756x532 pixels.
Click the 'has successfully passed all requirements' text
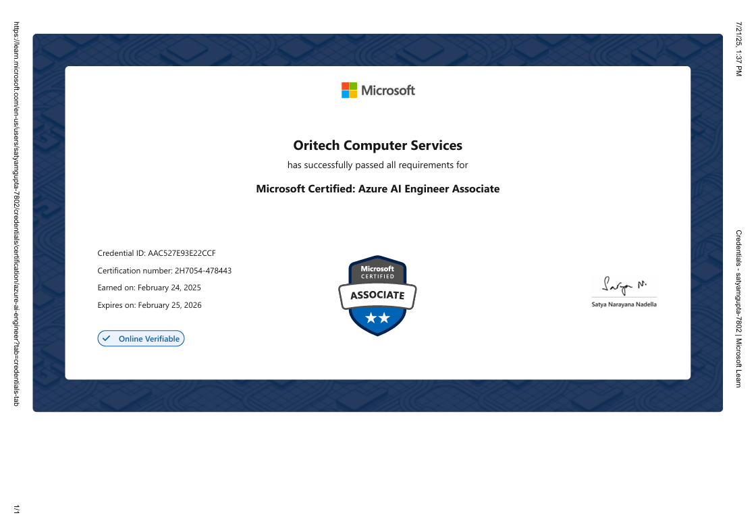coord(377,165)
